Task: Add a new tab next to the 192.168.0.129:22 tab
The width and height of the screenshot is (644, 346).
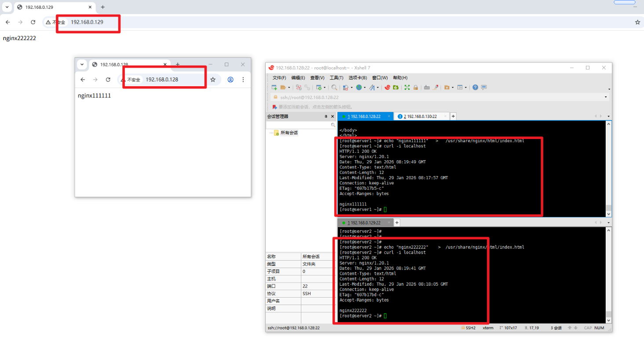Action: (x=397, y=223)
